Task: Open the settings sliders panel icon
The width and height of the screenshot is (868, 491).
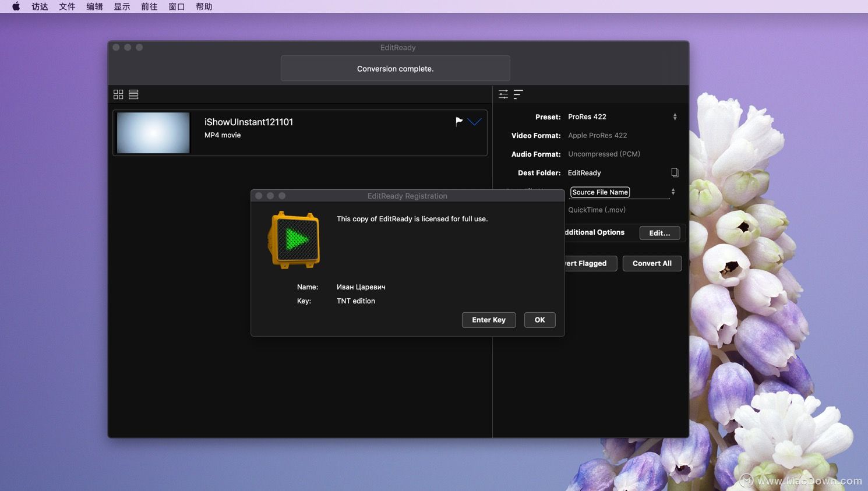Action: pyautogui.click(x=503, y=94)
